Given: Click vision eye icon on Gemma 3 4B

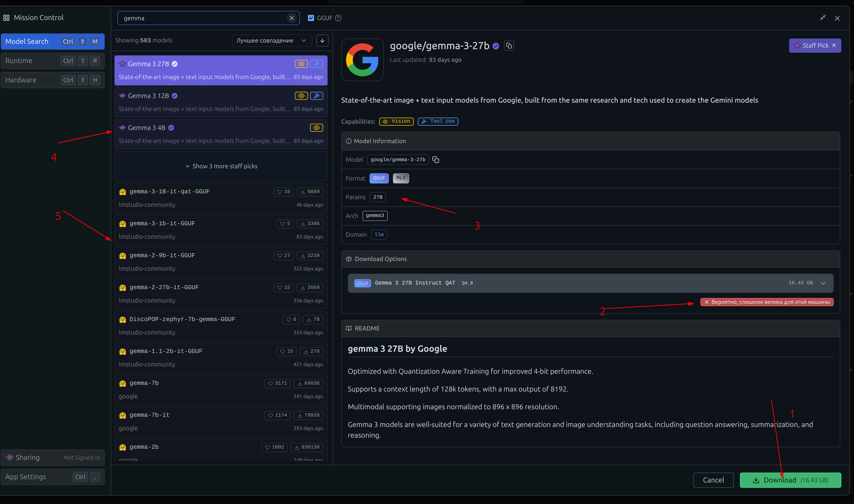Looking at the screenshot, I should click(316, 128).
